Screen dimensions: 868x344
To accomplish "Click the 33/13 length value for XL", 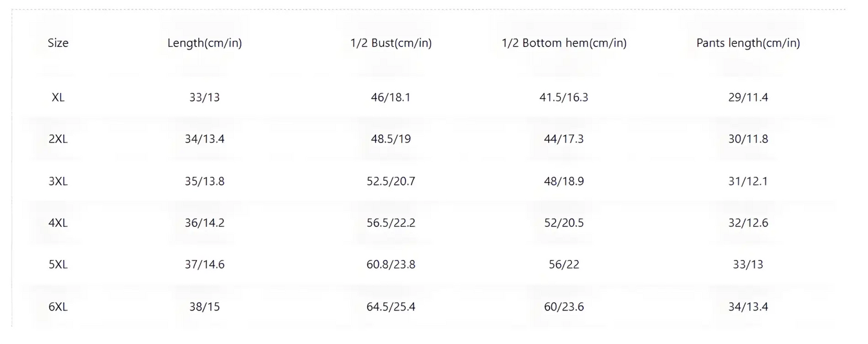I will pos(204,97).
